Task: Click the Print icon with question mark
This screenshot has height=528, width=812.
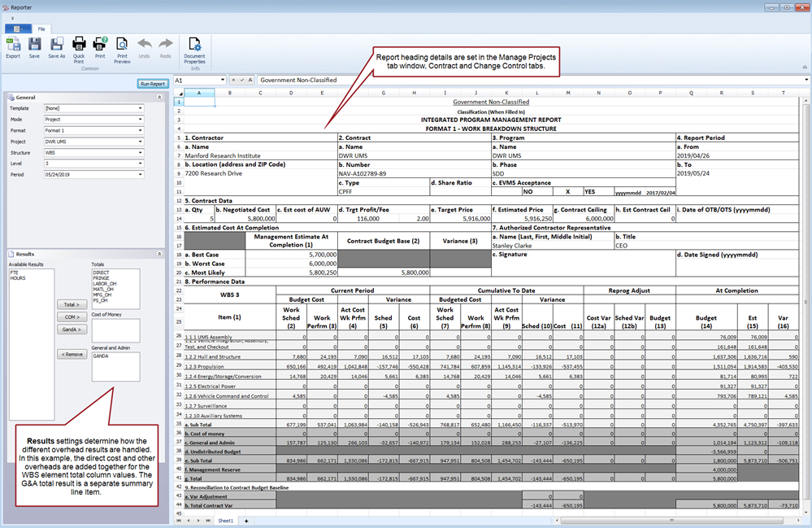Action: pyautogui.click(x=100, y=47)
